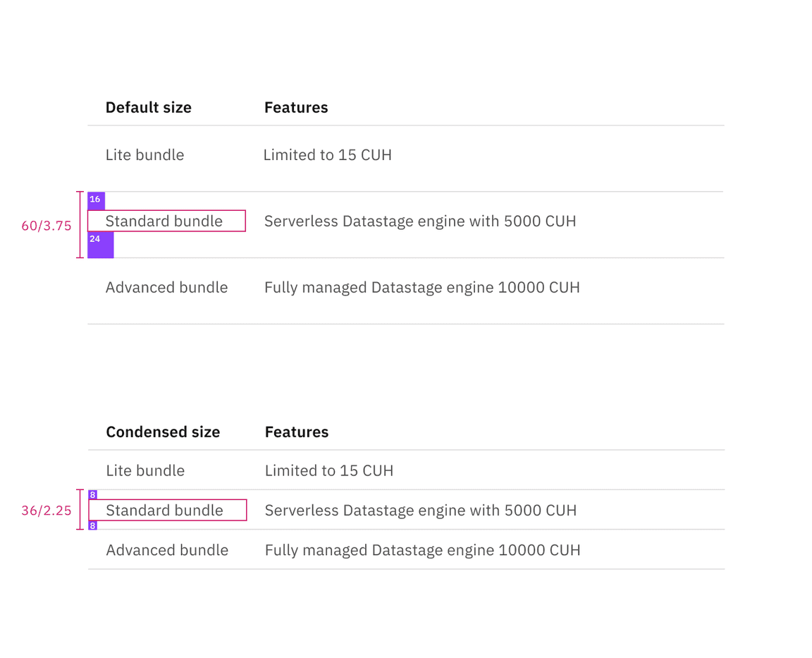Select the outlined "Standard bundle" cell under Condensed size
Viewport: 812px width, 658px height.
167,510
